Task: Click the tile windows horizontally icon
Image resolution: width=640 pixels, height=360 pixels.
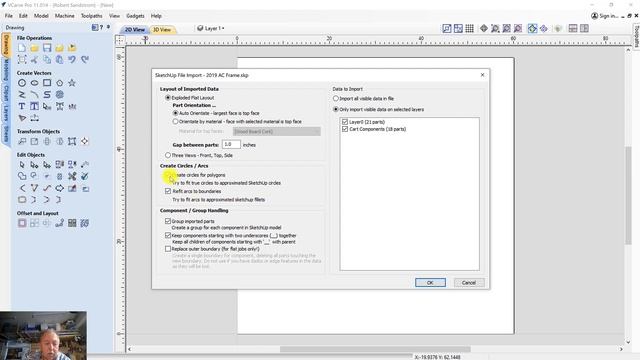Action: coord(573,28)
